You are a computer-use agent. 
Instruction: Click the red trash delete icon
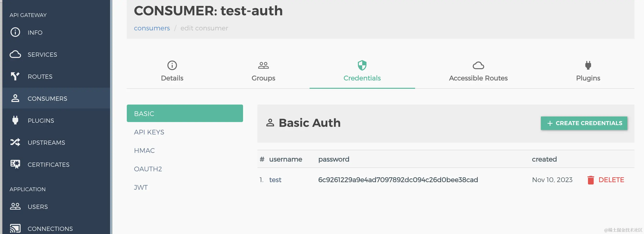(590, 180)
